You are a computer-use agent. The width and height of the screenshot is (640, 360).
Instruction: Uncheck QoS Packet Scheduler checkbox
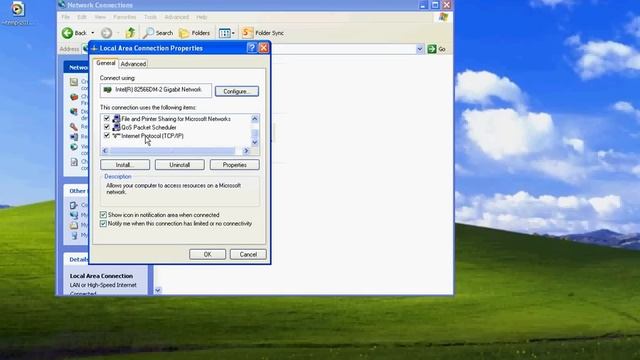point(107,127)
